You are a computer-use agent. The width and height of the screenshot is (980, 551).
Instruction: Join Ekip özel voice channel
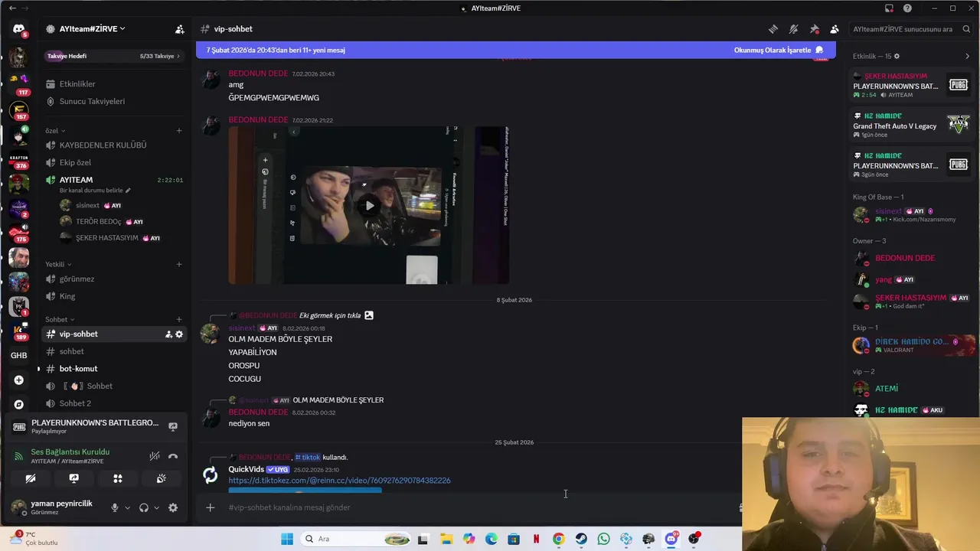[113, 162]
